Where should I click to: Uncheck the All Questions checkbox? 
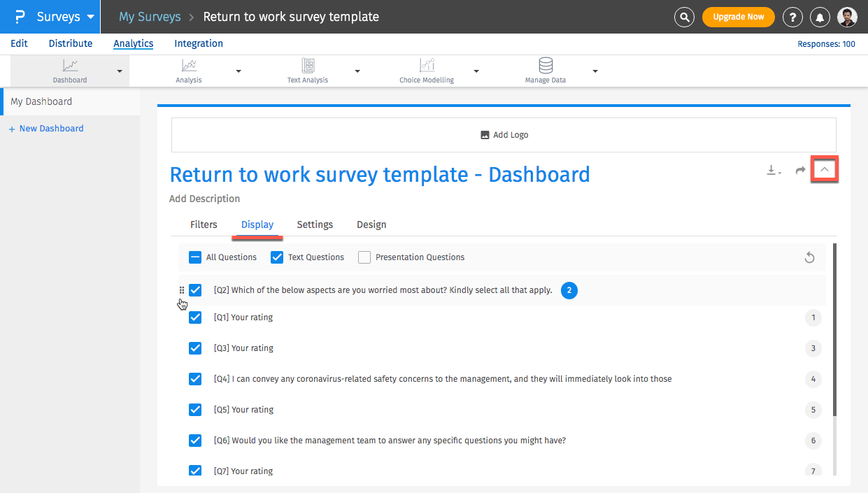tap(194, 257)
